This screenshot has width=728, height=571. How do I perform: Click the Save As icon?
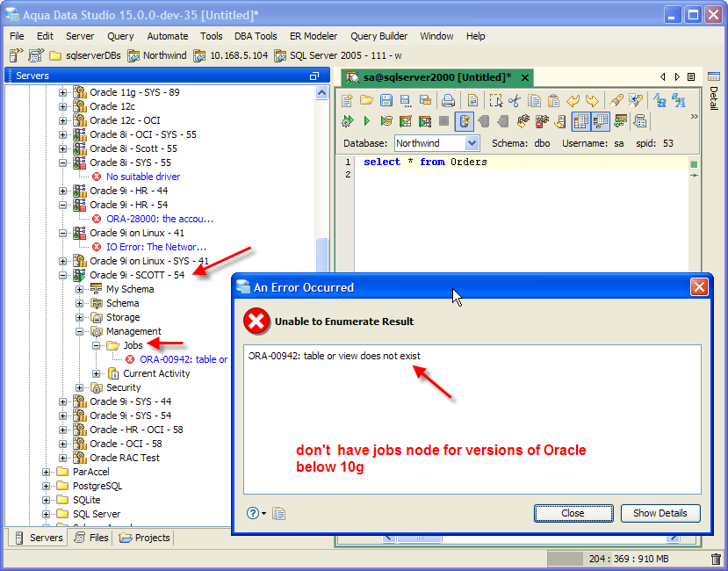pyautogui.click(x=406, y=100)
